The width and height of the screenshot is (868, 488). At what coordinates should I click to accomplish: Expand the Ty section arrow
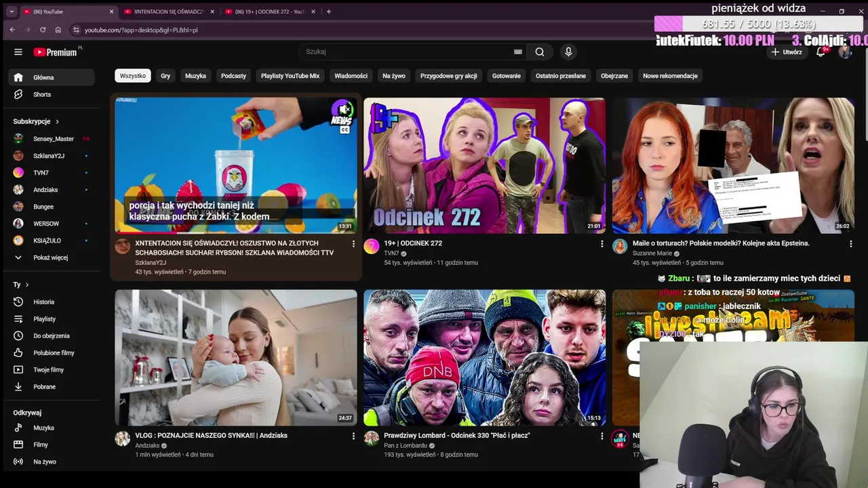tap(27, 285)
